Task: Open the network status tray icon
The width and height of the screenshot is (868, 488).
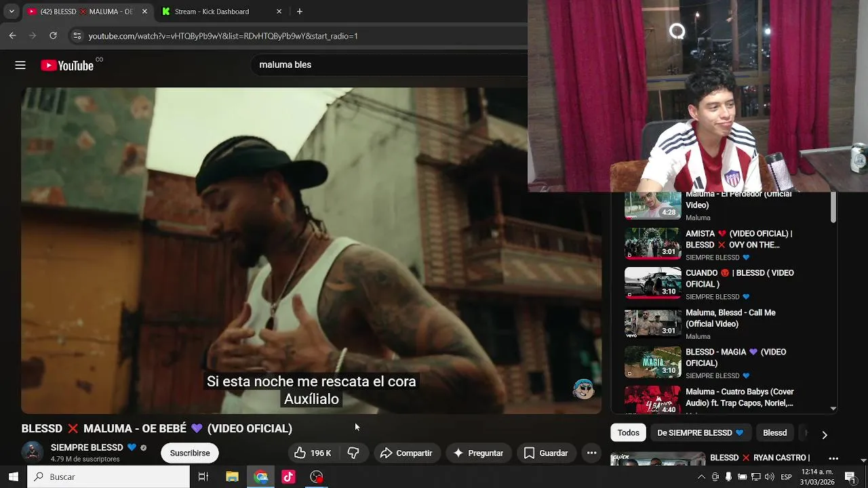Action: point(756,477)
